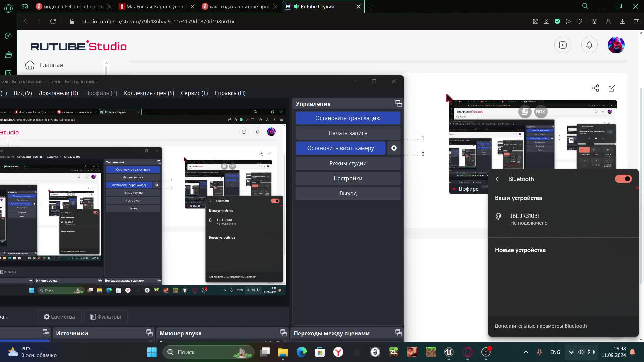This screenshot has height=362, width=644.
Task: Undock the Сцены panel icon left of Источники
Action: point(46,333)
